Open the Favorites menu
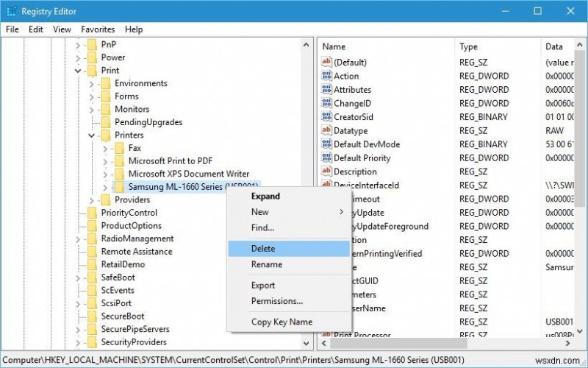588x368 pixels. (98, 29)
